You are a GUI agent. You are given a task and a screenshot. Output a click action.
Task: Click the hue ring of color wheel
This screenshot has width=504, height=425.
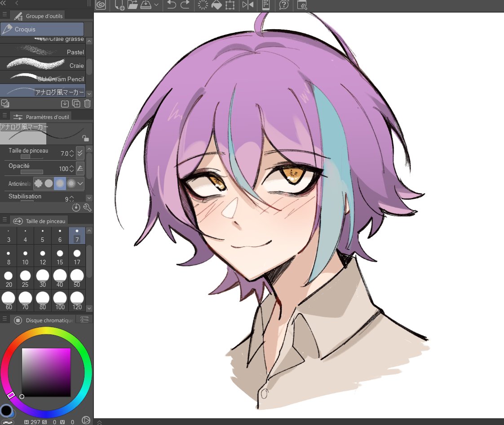46,331
